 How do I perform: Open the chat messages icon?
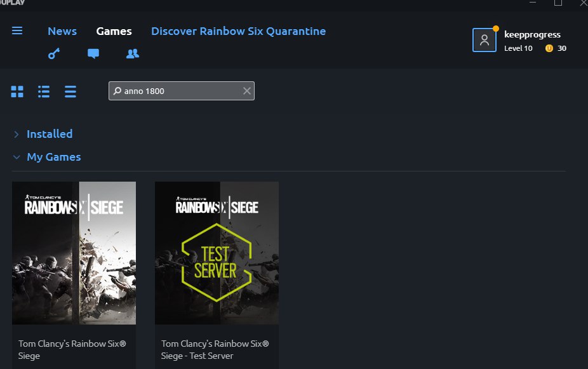tap(93, 54)
